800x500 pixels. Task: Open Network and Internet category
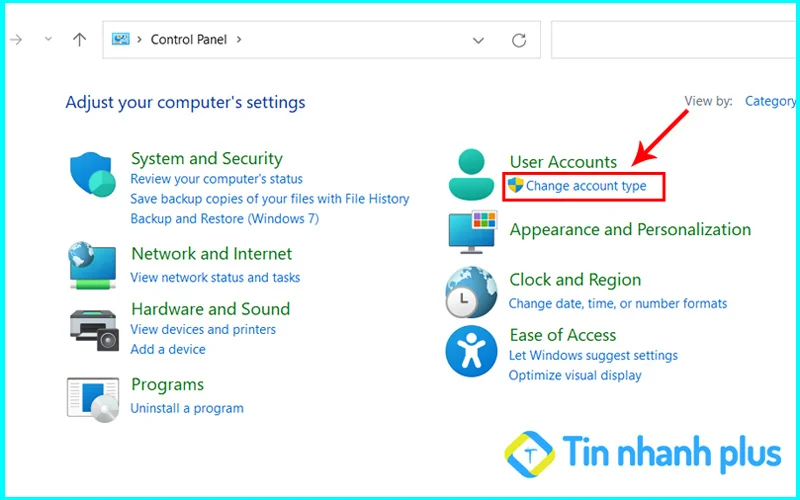coord(212,254)
